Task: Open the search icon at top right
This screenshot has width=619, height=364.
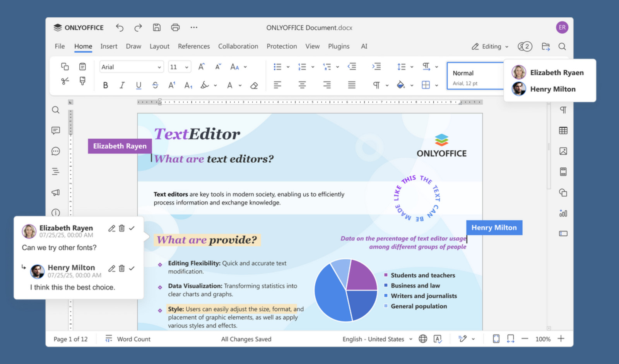Action: (x=562, y=46)
